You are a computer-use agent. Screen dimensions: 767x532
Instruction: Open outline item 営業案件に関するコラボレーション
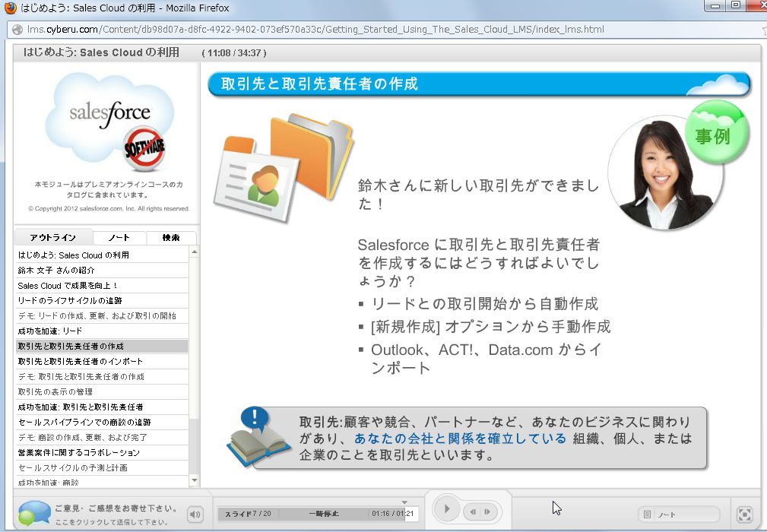click(102, 452)
